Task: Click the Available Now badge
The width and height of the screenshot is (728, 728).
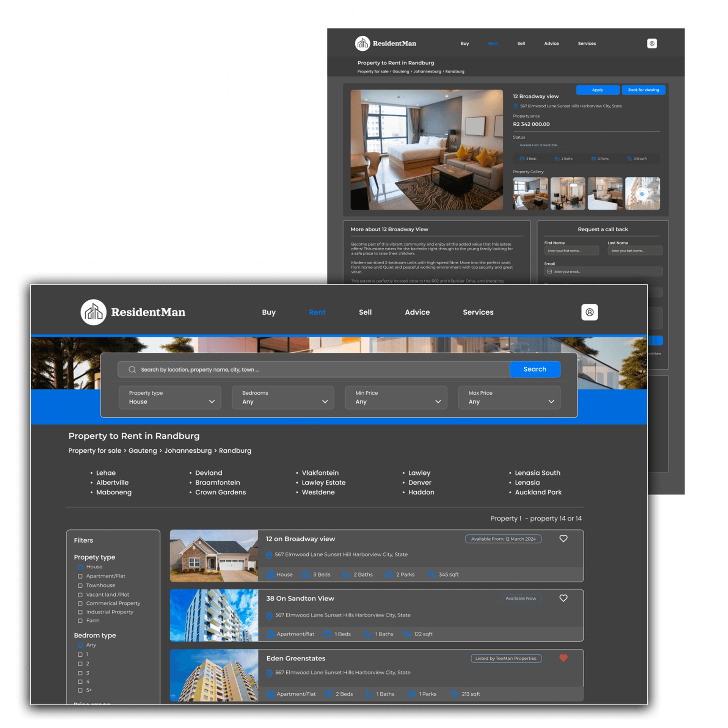Action: tap(521, 598)
